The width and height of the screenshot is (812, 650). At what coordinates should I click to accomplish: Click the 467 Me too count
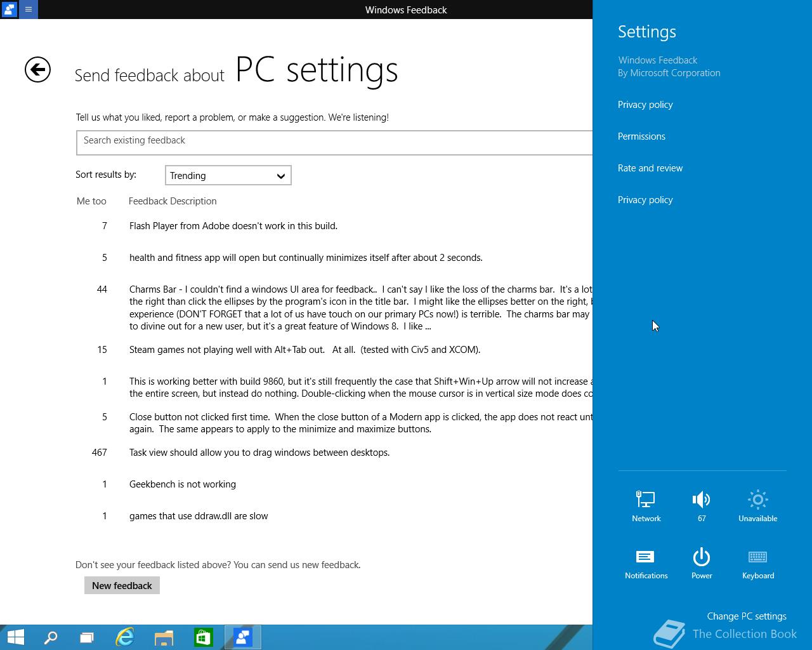[100, 453]
